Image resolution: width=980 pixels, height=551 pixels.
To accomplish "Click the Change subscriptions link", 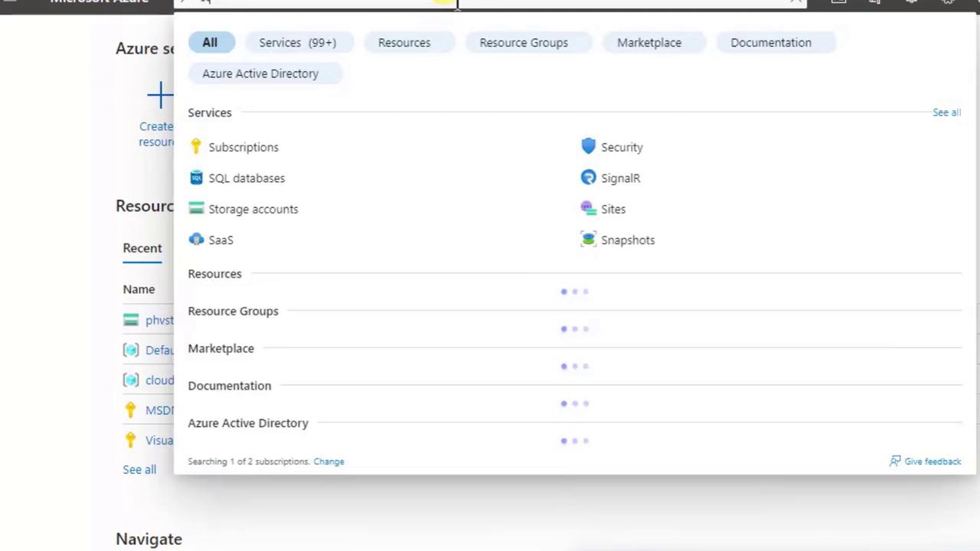I will 328,461.
